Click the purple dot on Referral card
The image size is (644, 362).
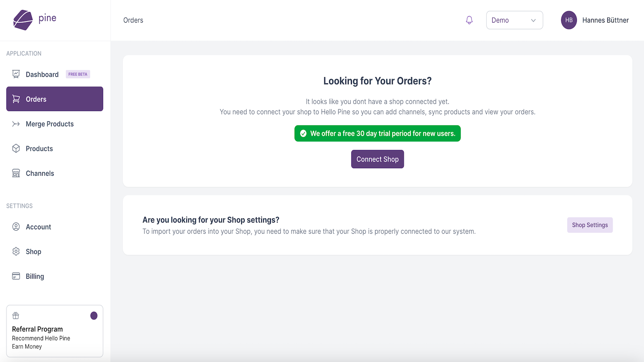(x=94, y=316)
